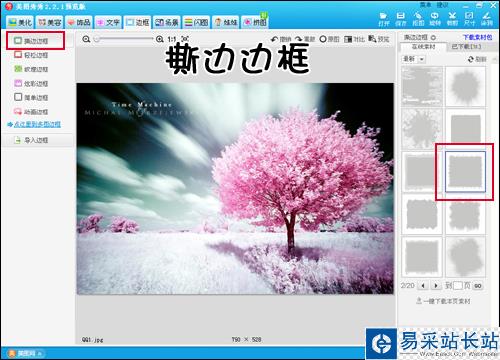Click the fit-to-window icon beside 1:1
500x360 pixels.
click(185, 39)
